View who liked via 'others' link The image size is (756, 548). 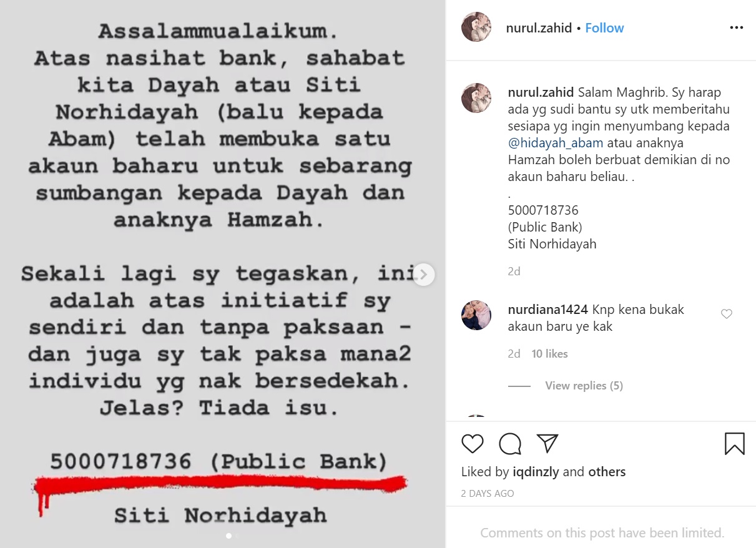[607, 472]
